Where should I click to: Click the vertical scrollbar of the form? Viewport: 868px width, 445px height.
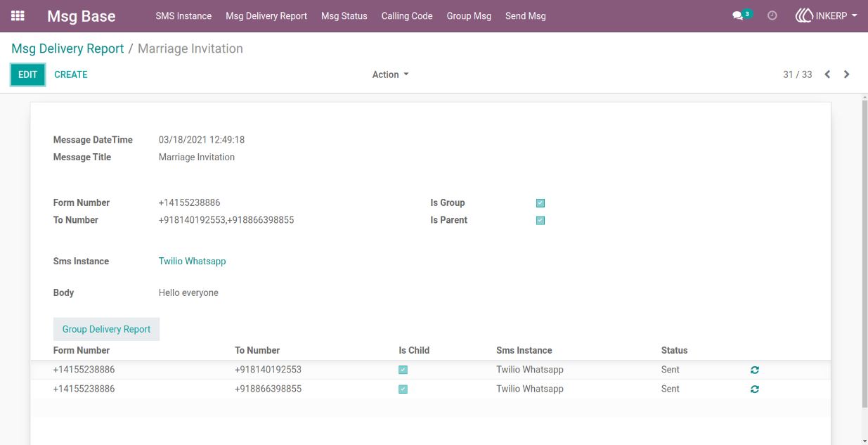[864, 253]
